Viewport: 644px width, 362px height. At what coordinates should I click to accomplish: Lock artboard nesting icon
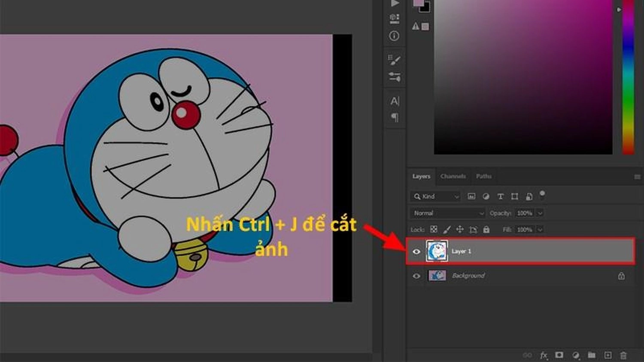pyautogui.click(x=473, y=230)
